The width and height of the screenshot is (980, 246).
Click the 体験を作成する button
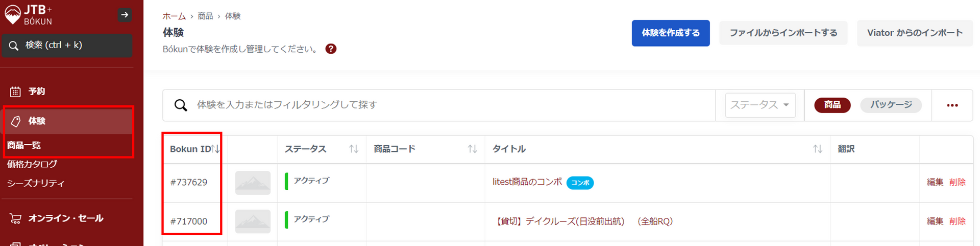(670, 33)
